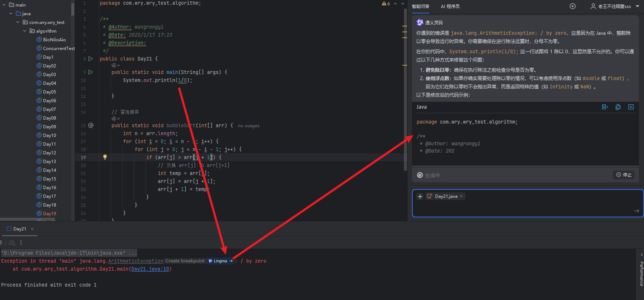Open the Lingma AI hint above bubbleSort
Image resolution: width=644 pixels, height=300 pixels.
pyautogui.click(x=115, y=119)
